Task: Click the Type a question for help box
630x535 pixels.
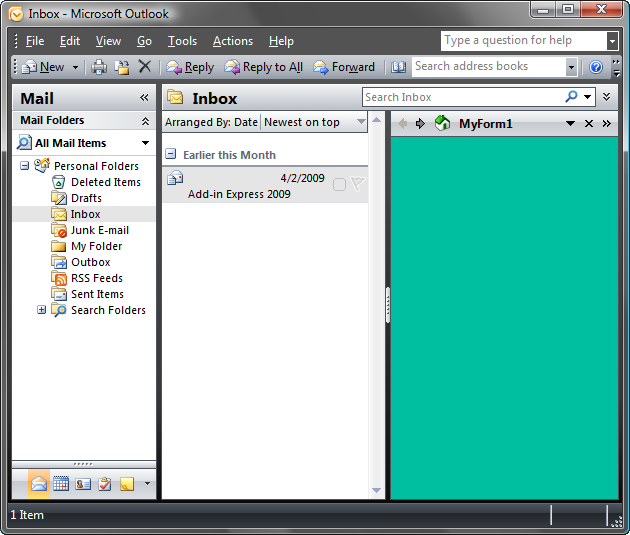Action: click(524, 41)
